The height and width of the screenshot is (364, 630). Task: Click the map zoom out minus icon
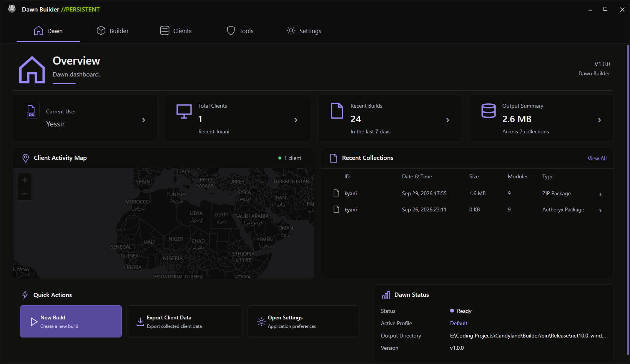pyautogui.click(x=25, y=194)
